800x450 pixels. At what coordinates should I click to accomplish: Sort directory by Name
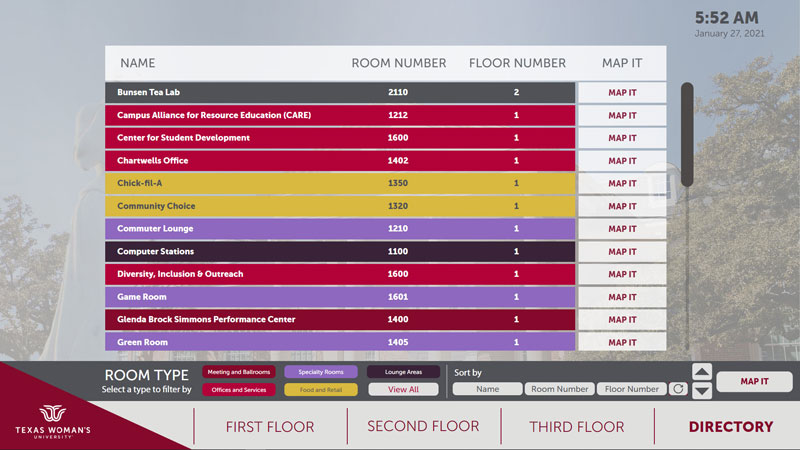coord(487,389)
